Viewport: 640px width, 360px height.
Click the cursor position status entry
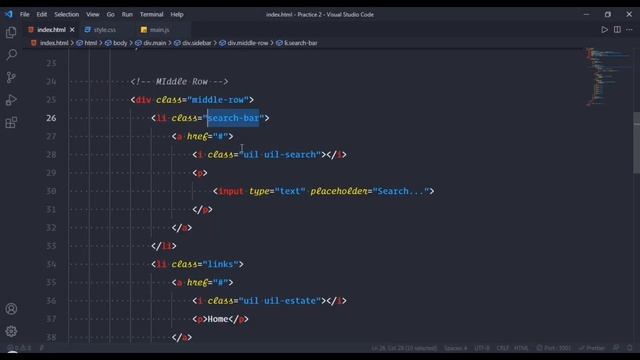pos(404,348)
